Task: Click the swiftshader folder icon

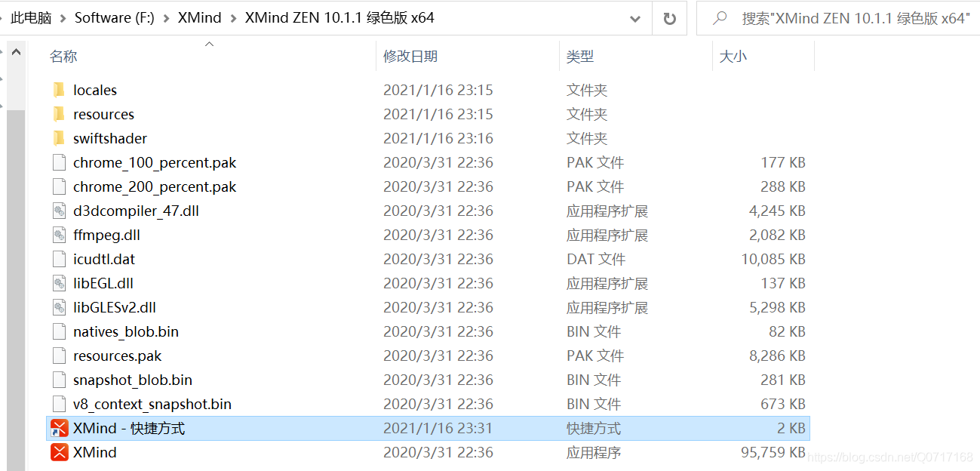Action: pyautogui.click(x=60, y=138)
